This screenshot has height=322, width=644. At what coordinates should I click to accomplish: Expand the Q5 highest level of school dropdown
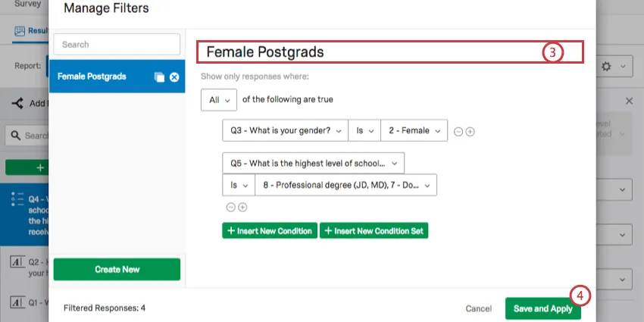[313, 163]
